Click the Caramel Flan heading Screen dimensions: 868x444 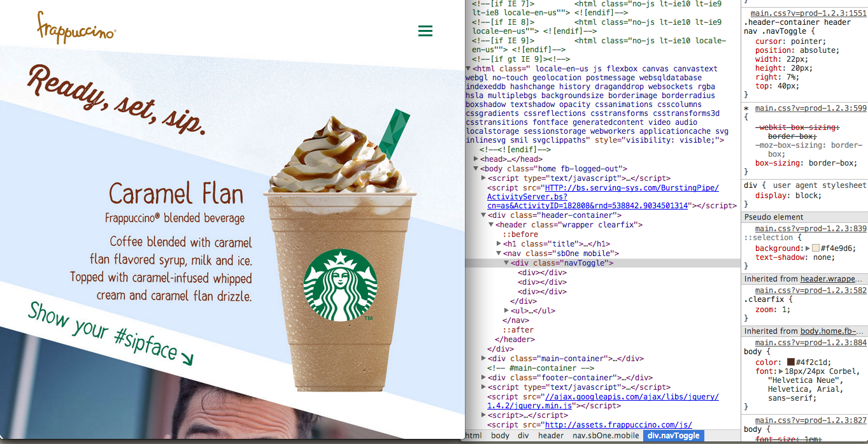(x=176, y=193)
